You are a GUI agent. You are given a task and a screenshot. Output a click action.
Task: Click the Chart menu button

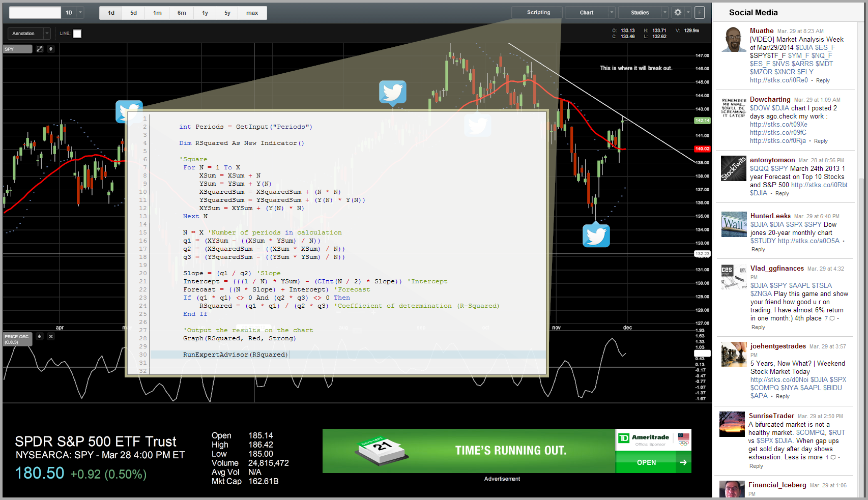coord(587,13)
